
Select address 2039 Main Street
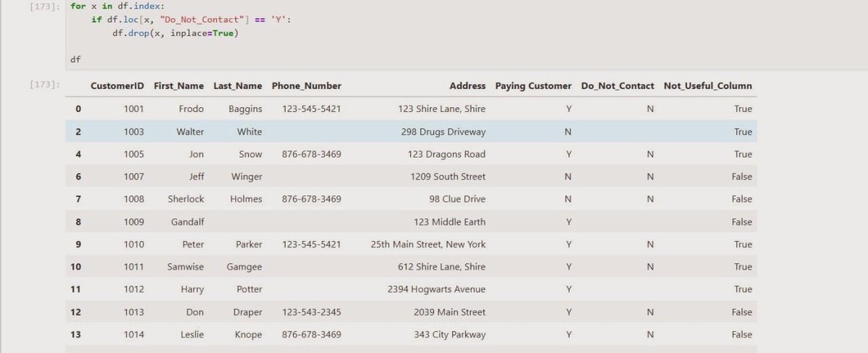click(450, 312)
